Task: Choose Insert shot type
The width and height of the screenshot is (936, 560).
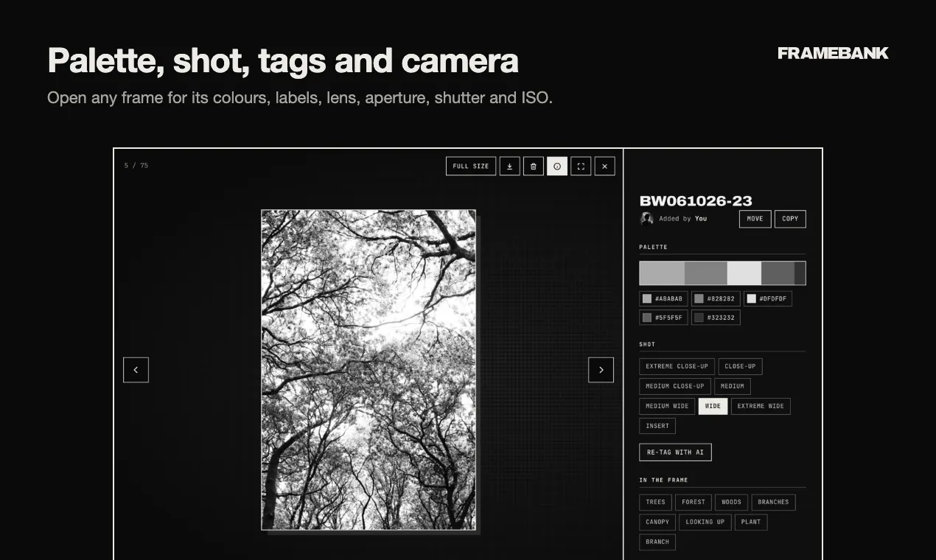Action: (x=657, y=426)
